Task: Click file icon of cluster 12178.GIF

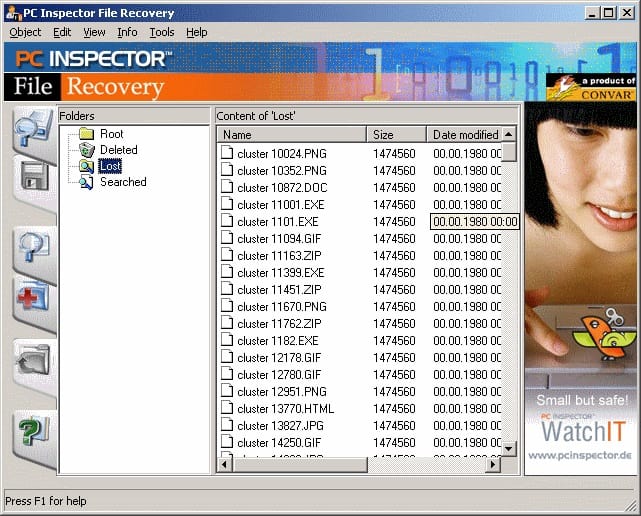Action: click(227, 358)
